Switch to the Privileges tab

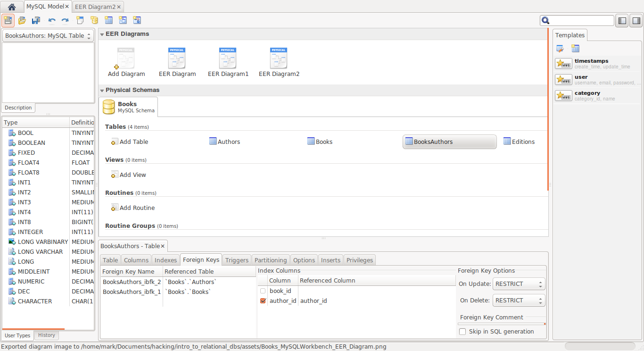pos(360,260)
